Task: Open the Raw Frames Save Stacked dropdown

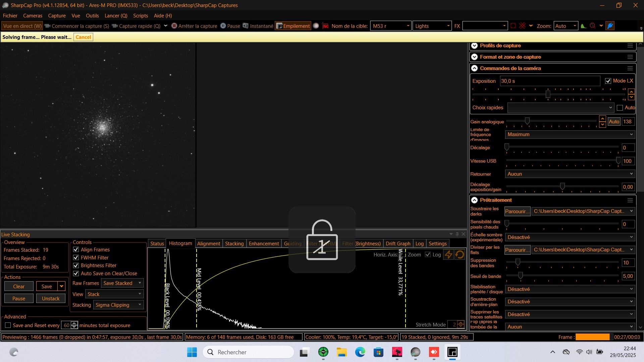Action: pyautogui.click(x=122, y=283)
